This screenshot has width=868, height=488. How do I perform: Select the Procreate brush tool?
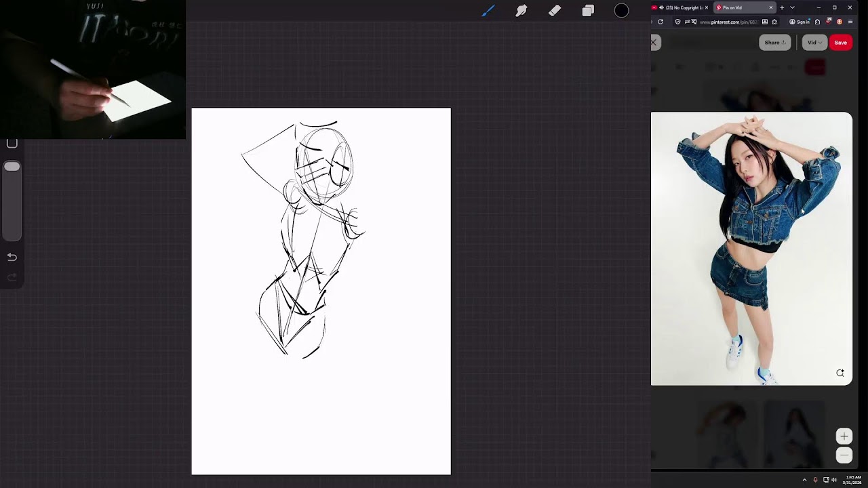coord(488,11)
